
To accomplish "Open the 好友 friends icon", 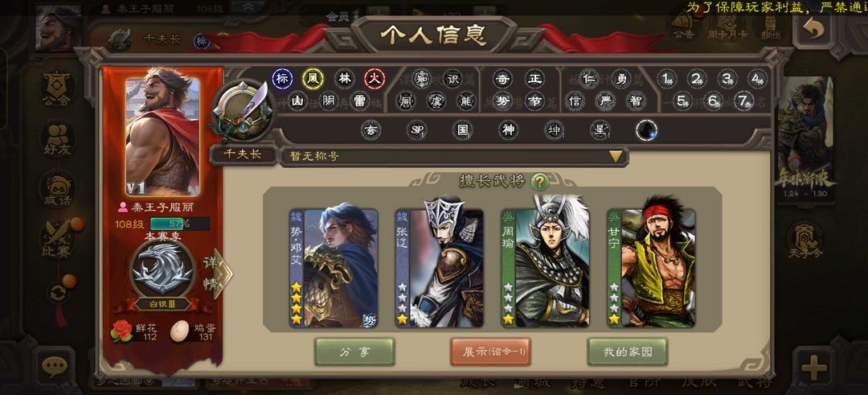I will tap(58, 138).
